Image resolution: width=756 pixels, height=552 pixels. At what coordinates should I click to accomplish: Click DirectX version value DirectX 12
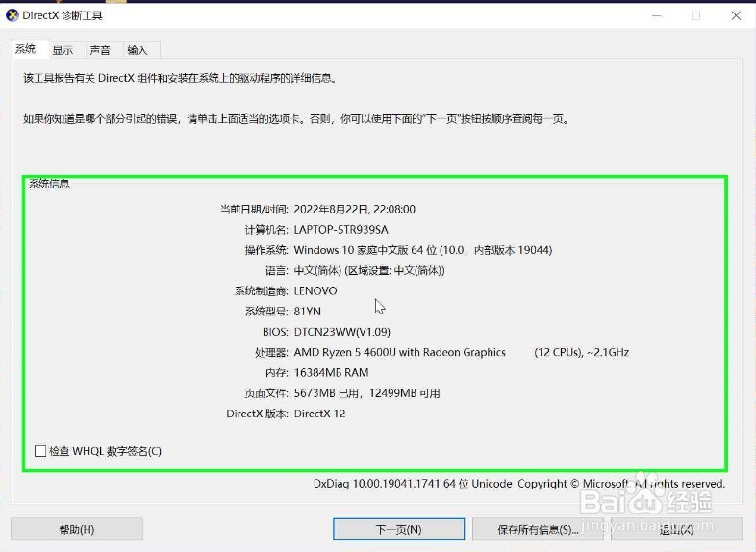(x=319, y=414)
